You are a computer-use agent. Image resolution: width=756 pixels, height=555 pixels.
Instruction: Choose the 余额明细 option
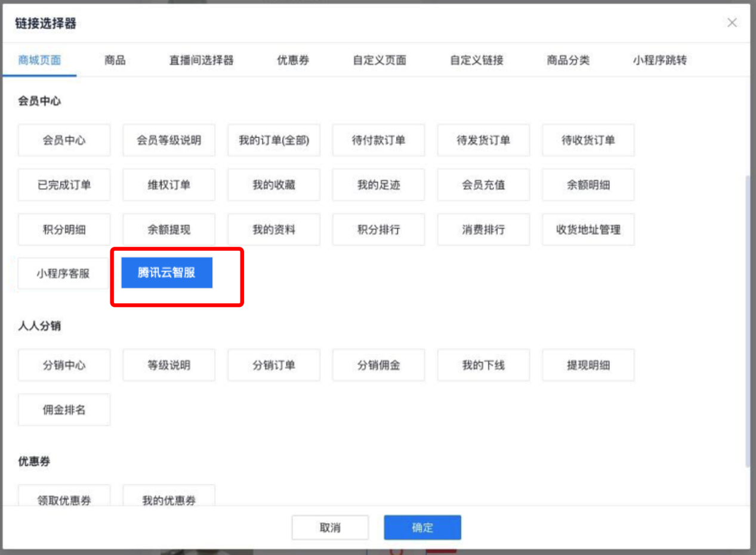click(x=588, y=185)
